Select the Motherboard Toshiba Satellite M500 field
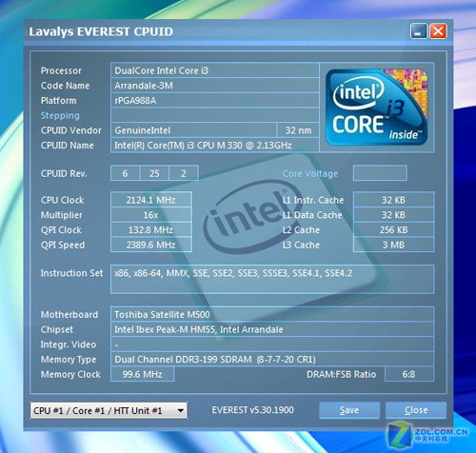 272,314
